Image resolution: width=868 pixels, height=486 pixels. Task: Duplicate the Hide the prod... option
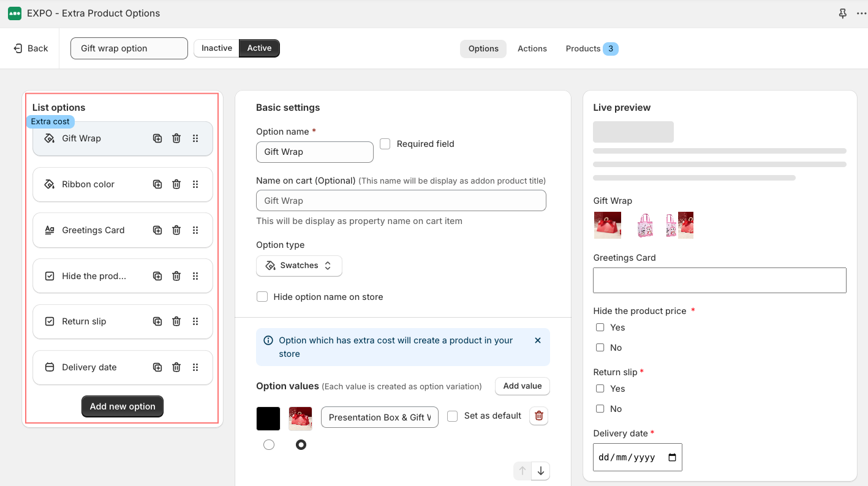pos(157,276)
